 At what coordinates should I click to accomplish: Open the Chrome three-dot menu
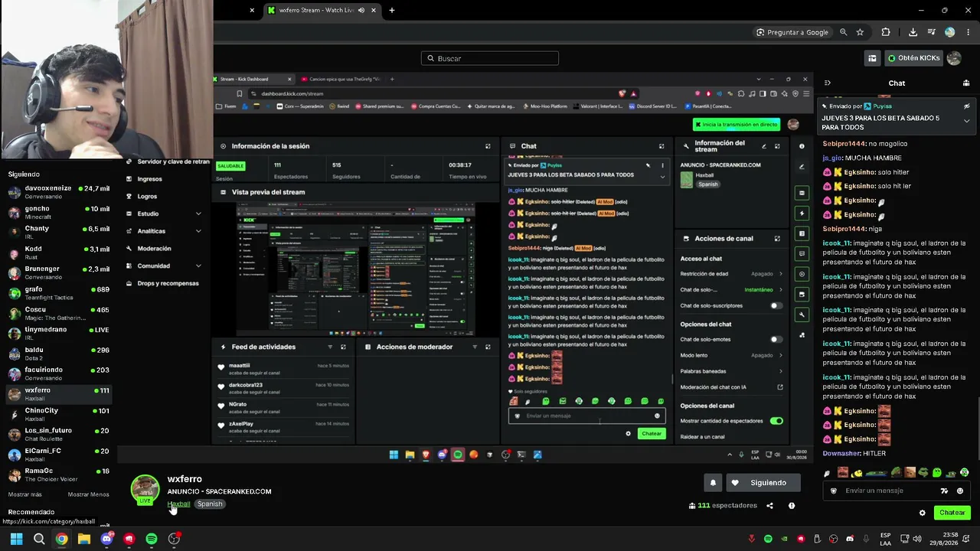pos(967,32)
